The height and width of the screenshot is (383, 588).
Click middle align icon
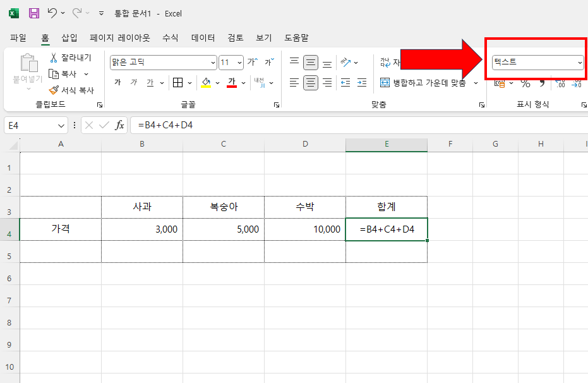(x=311, y=63)
